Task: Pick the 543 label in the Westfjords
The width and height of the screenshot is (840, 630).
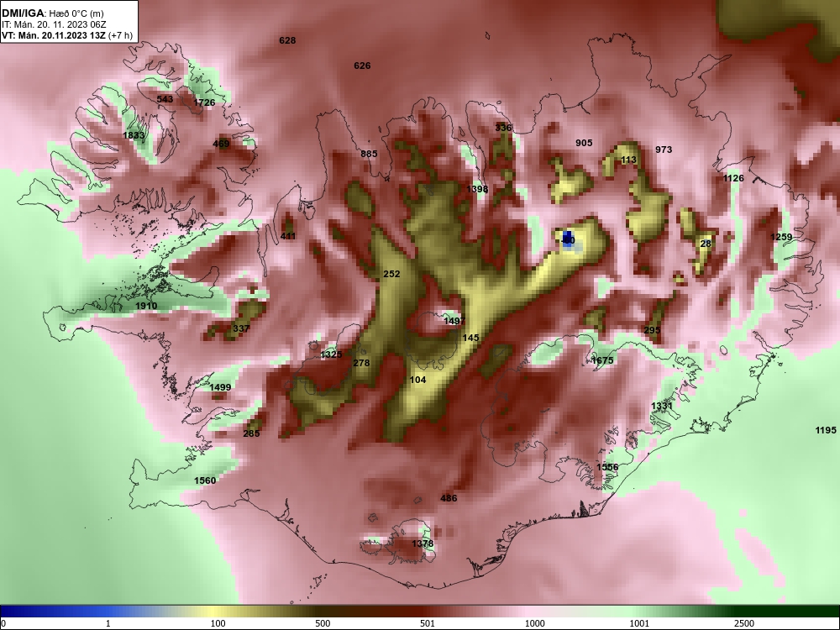Action: point(165,99)
